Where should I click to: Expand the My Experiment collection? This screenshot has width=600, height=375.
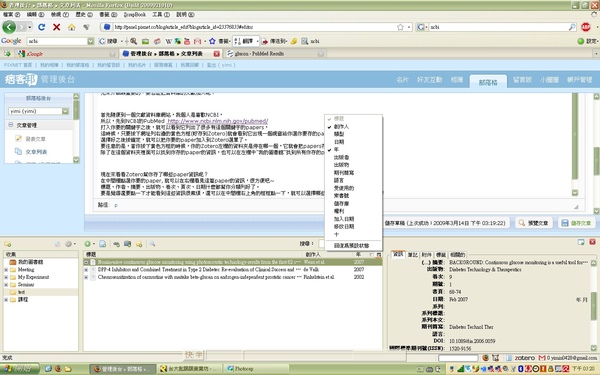[6, 277]
